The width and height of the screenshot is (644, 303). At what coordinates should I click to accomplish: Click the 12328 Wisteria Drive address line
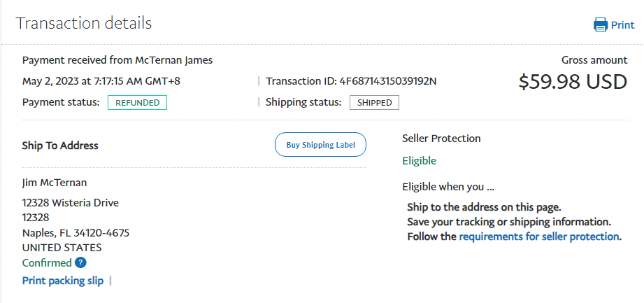click(x=71, y=203)
